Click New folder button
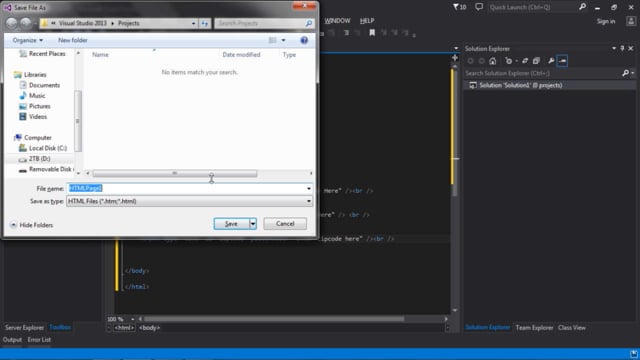The image size is (640, 360). pyautogui.click(x=73, y=40)
